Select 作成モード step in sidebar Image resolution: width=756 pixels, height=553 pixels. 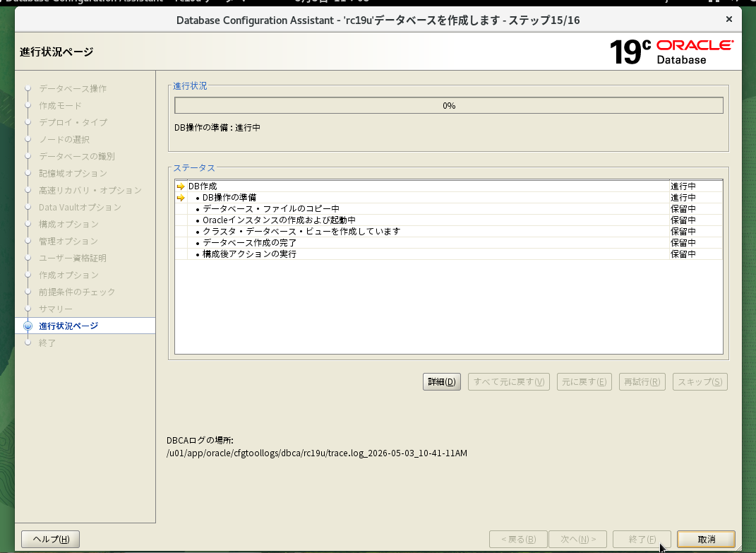pyautogui.click(x=60, y=106)
